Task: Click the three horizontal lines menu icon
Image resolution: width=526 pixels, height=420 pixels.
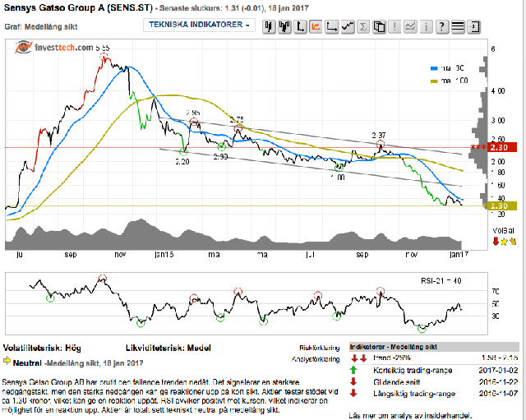Action: click(x=458, y=26)
